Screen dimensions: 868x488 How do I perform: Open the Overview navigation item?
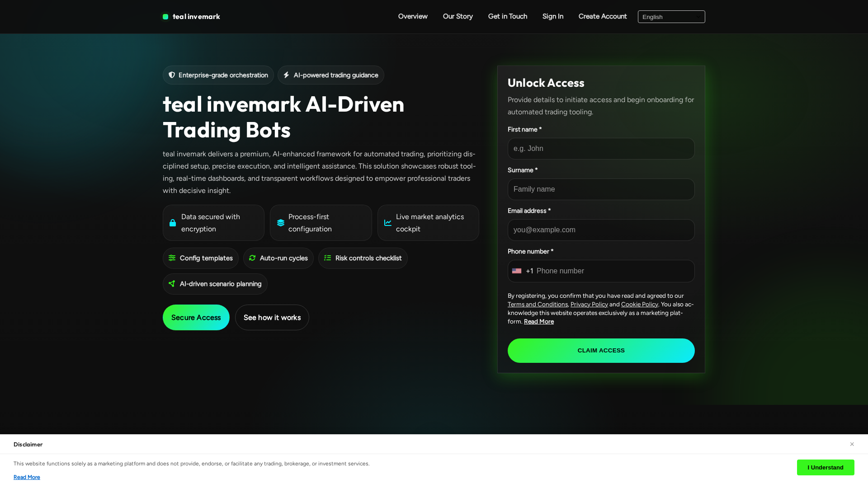click(x=413, y=16)
